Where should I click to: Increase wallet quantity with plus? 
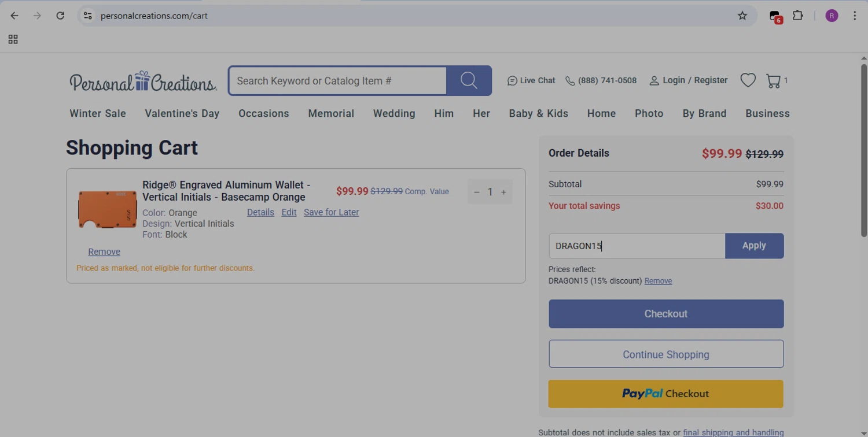coord(503,192)
